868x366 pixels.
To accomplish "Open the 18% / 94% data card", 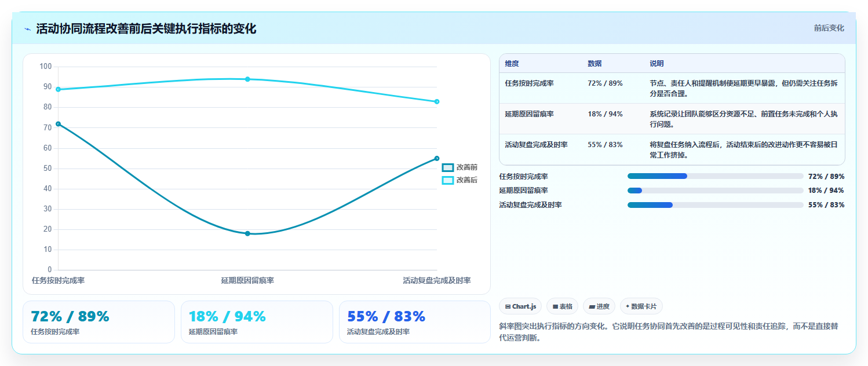I will pyautogui.click(x=257, y=322).
